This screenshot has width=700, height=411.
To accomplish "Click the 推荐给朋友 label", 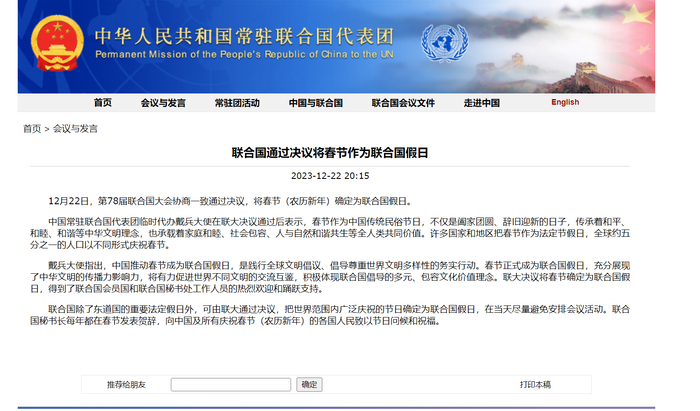I will pyautogui.click(x=126, y=385).
